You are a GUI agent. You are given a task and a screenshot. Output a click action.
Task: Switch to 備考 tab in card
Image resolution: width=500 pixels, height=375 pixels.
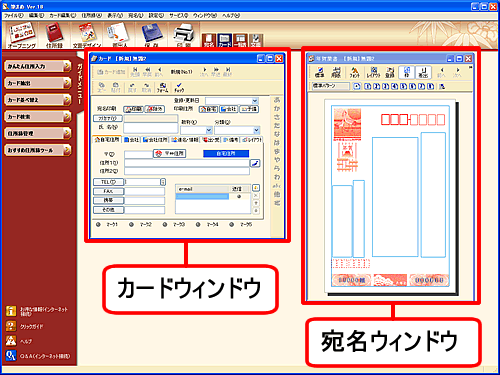click(x=231, y=140)
